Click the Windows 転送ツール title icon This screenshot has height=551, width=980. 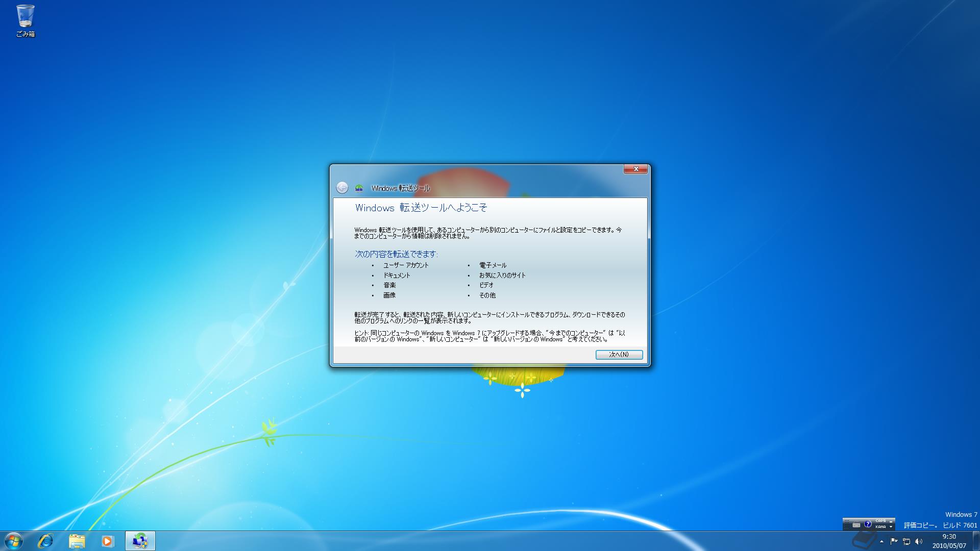(359, 188)
